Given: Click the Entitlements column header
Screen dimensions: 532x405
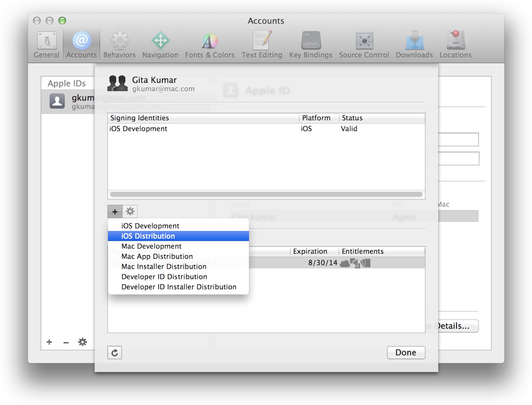Looking at the screenshot, I should point(382,251).
